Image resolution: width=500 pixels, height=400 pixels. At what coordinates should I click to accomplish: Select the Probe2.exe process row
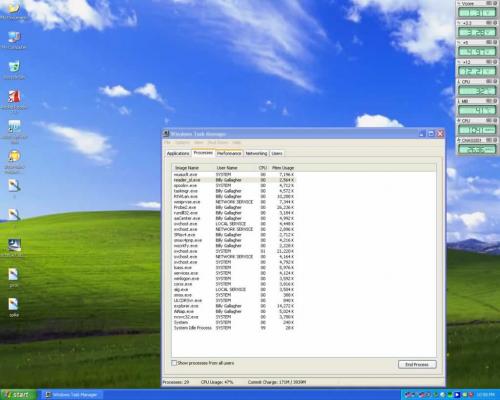pos(234,207)
